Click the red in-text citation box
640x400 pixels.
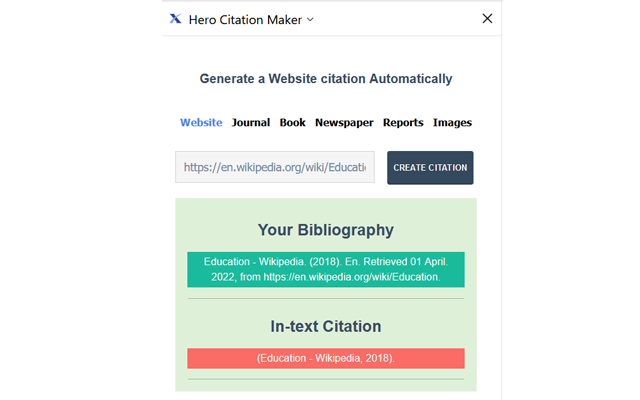click(325, 358)
